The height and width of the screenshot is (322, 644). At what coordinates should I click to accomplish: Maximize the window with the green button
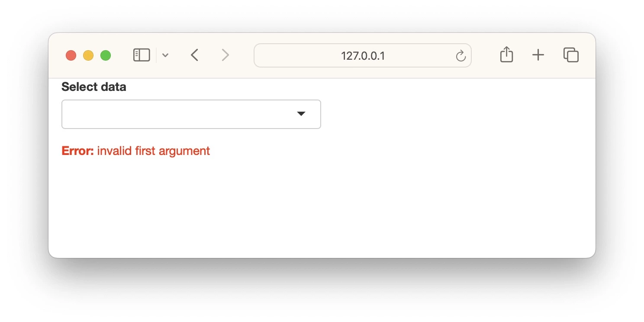point(106,55)
